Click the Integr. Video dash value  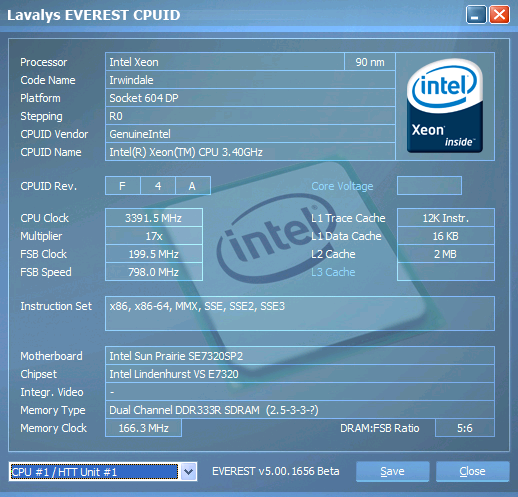[300, 392]
